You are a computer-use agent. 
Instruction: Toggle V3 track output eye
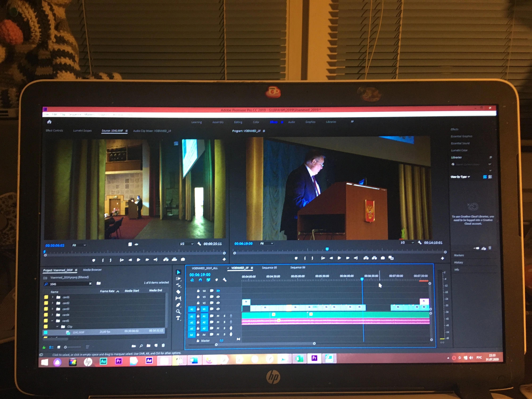(x=218, y=297)
